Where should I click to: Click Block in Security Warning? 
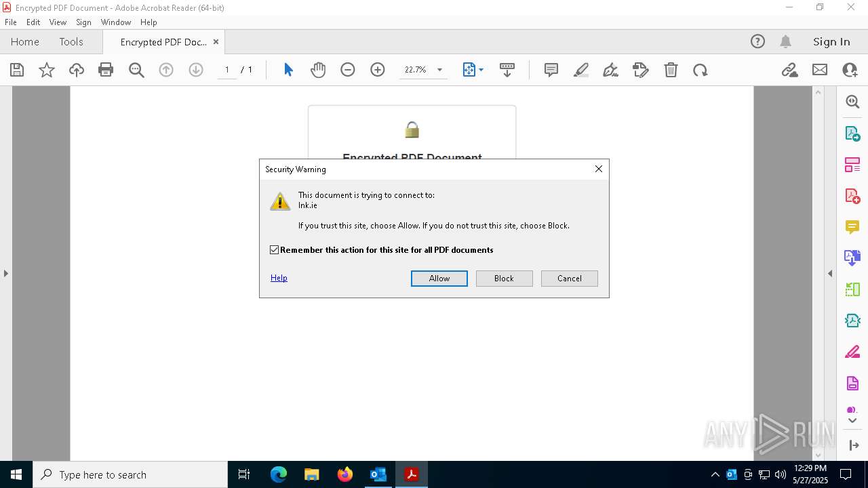click(505, 279)
